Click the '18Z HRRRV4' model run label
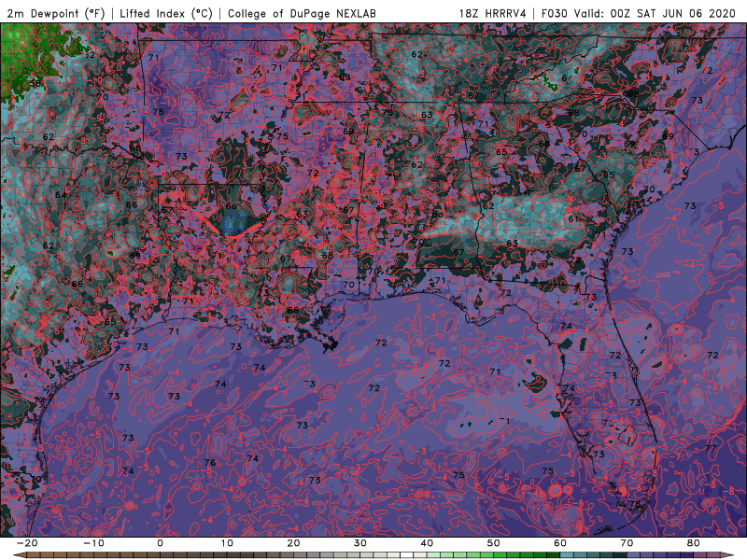 [x=493, y=13]
